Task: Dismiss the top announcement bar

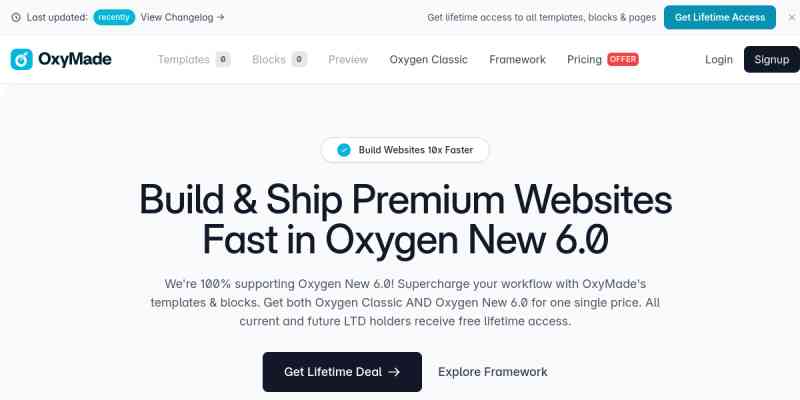Action: point(792,18)
